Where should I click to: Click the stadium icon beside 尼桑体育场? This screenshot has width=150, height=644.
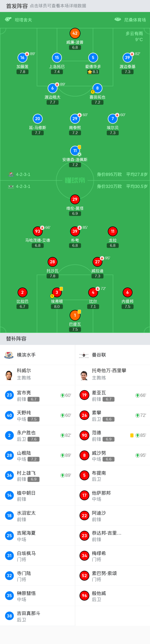pyautogui.click(x=118, y=19)
